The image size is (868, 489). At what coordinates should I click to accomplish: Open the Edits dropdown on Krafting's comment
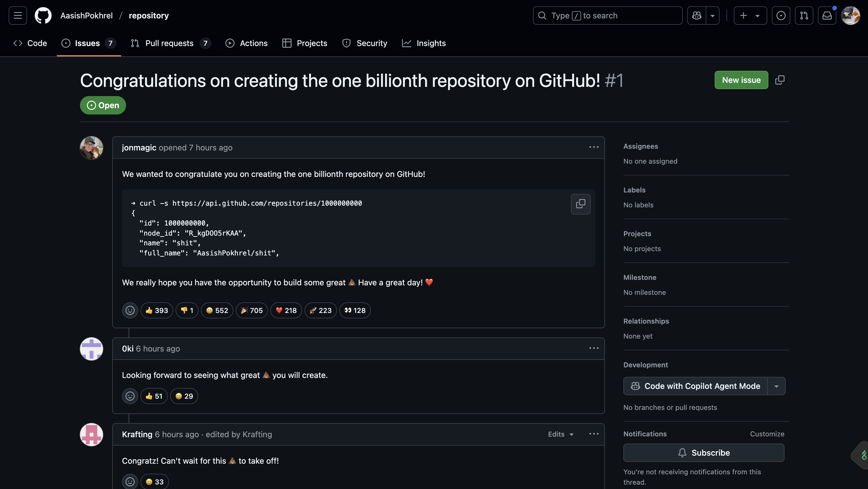click(x=561, y=434)
